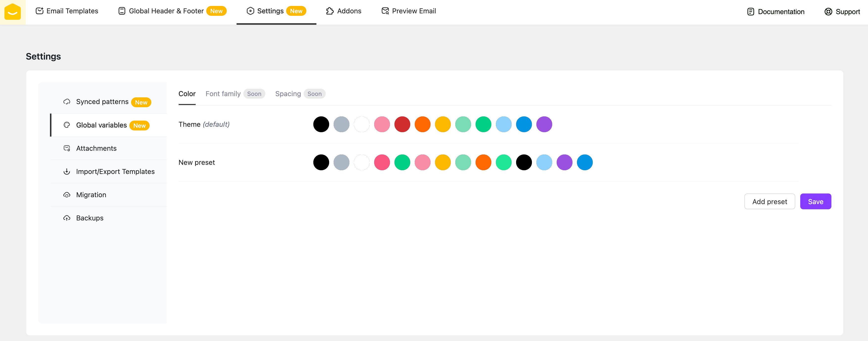Click the Backups cloud upload icon
This screenshot has width=868, height=341.
click(x=67, y=218)
